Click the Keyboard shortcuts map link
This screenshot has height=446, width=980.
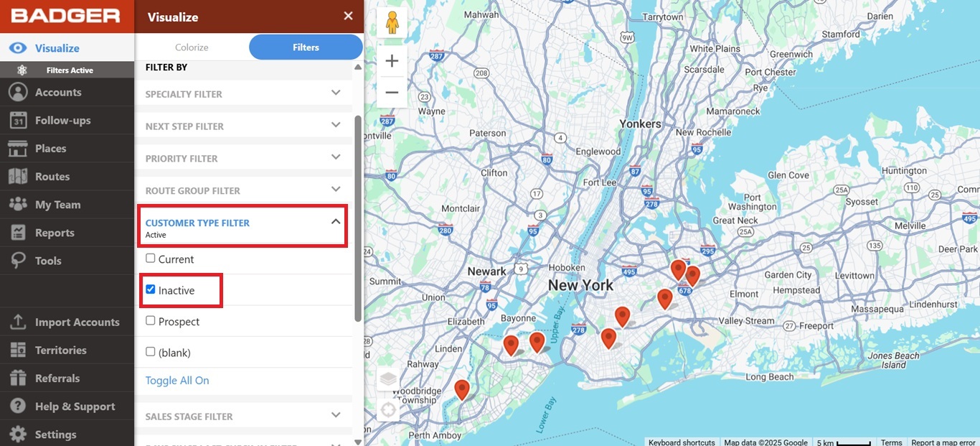click(682, 442)
